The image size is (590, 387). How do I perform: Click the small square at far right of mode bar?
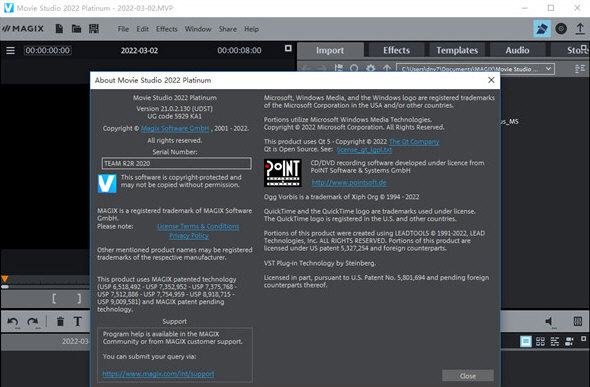click(583, 339)
